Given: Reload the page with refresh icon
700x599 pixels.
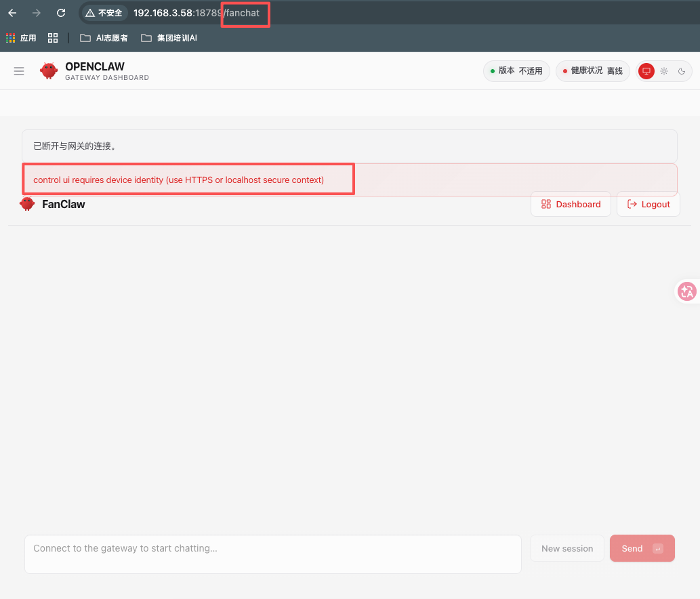Looking at the screenshot, I should tap(61, 13).
